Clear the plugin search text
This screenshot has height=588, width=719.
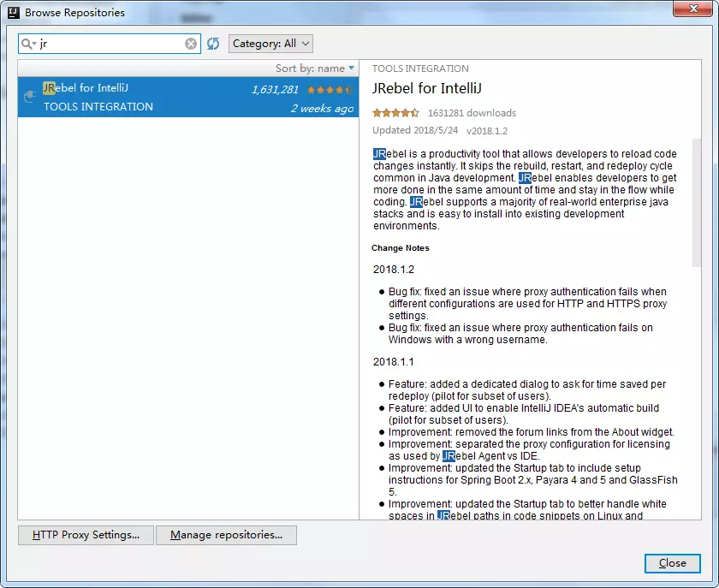click(191, 44)
